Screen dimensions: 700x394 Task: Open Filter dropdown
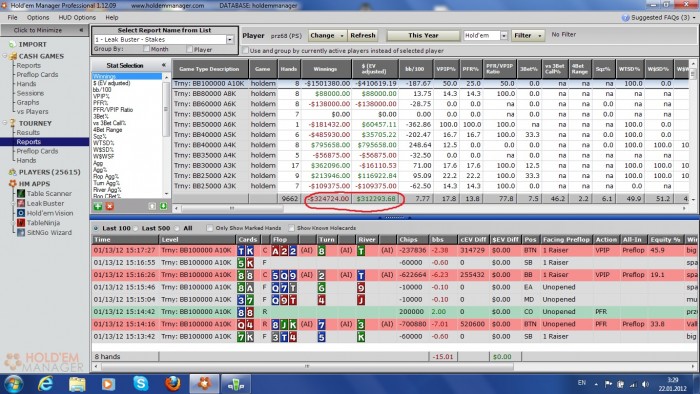tap(528, 35)
